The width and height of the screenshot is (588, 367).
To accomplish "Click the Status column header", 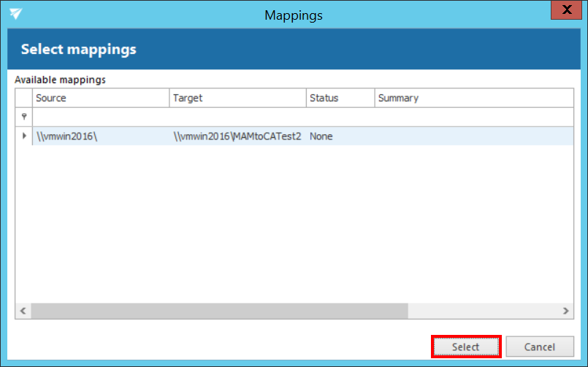I will point(340,98).
